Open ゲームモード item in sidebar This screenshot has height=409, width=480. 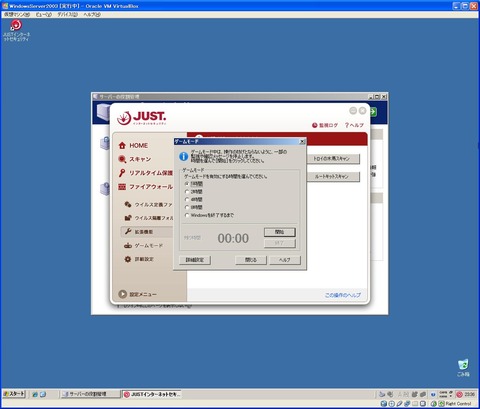tap(143, 246)
